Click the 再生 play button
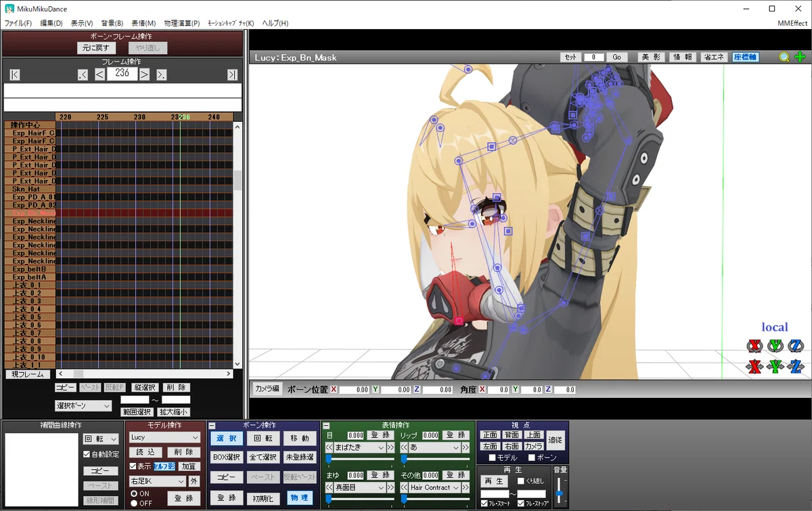812x511 pixels. pyautogui.click(x=493, y=481)
